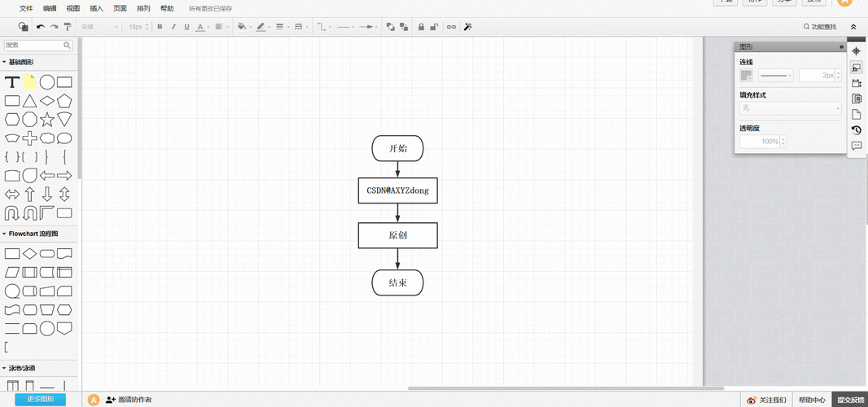Open the fill bucket color dropdown

click(x=243, y=27)
